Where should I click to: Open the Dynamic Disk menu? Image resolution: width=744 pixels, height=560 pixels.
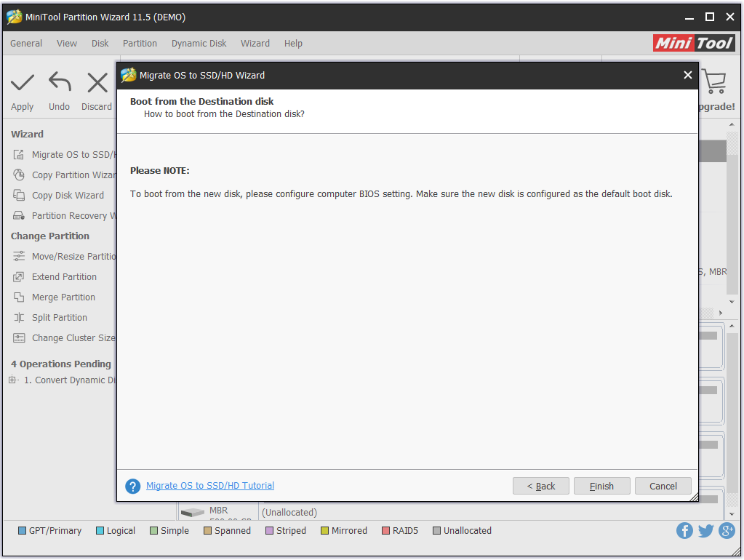[x=199, y=44]
